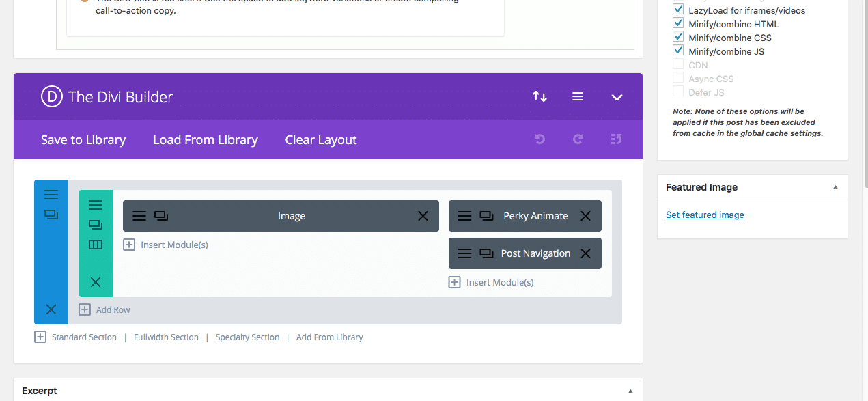
Task: Open Perky Animate module settings hamburger
Action: 465,216
